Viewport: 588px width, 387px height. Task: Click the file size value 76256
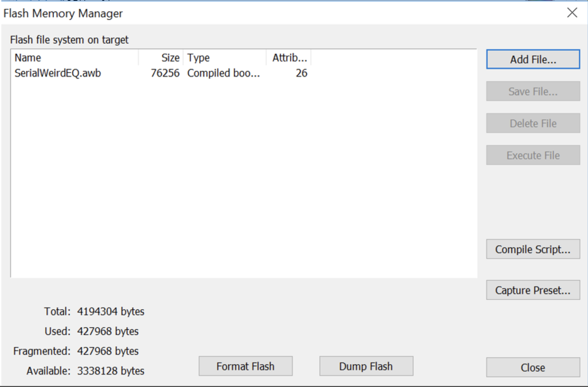165,73
